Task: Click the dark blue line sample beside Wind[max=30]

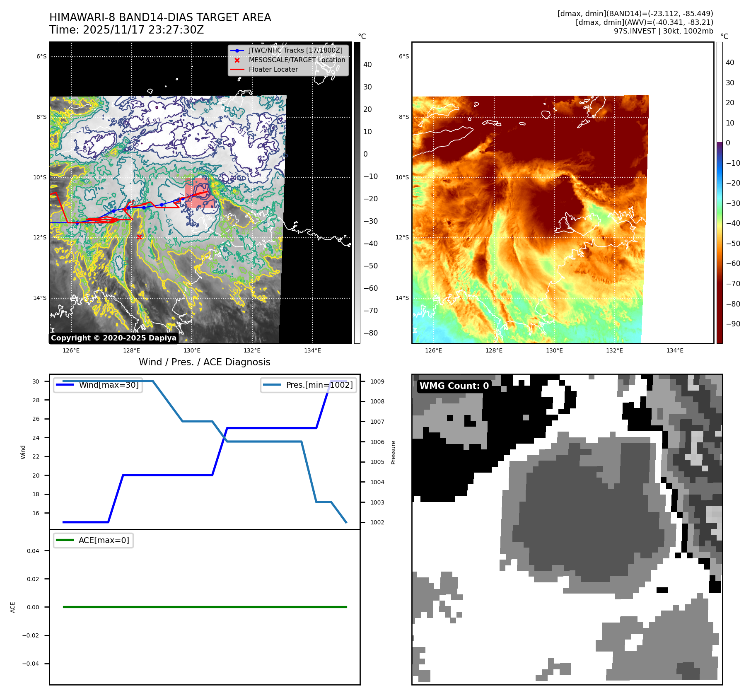Action: (65, 385)
